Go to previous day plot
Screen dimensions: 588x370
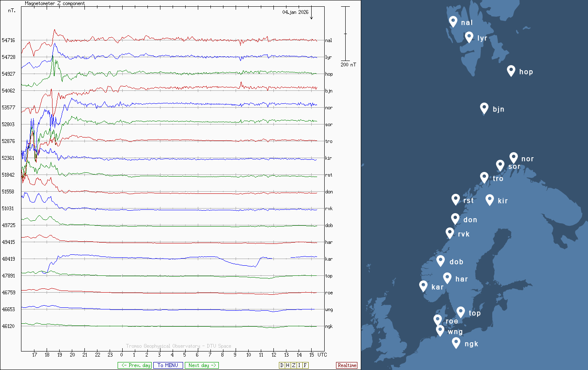pos(134,365)
